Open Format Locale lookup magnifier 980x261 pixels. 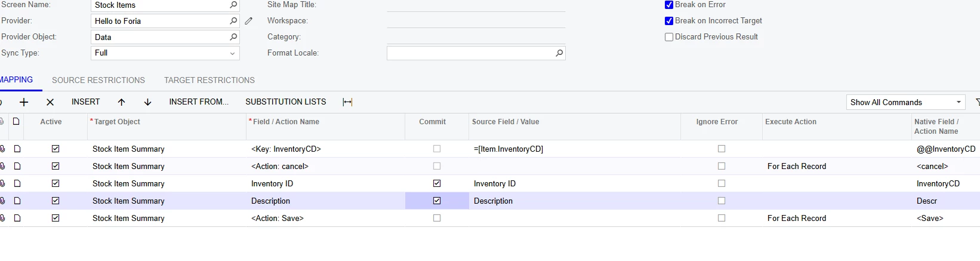[x=559, y=53]
